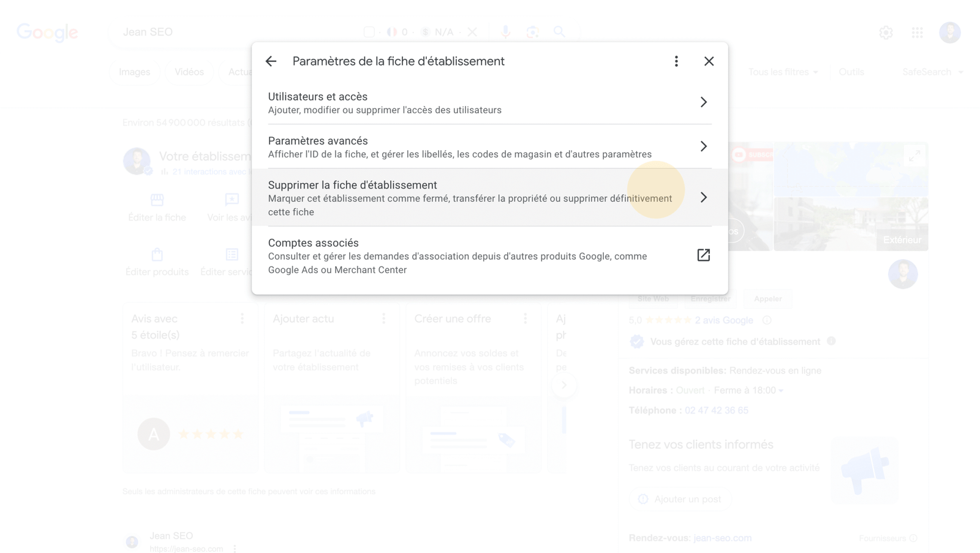
Task: Open the SafeSearch dropdown
Action: pos(933,72)
